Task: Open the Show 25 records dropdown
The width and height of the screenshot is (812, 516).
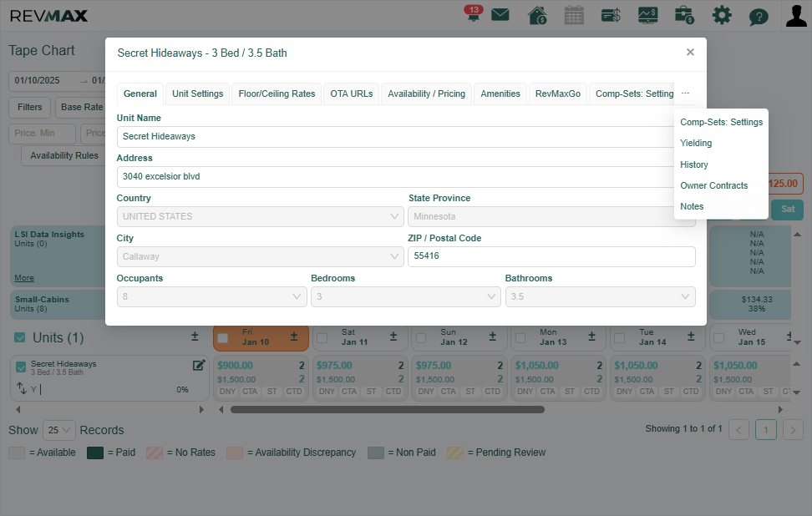Action: 59,430
